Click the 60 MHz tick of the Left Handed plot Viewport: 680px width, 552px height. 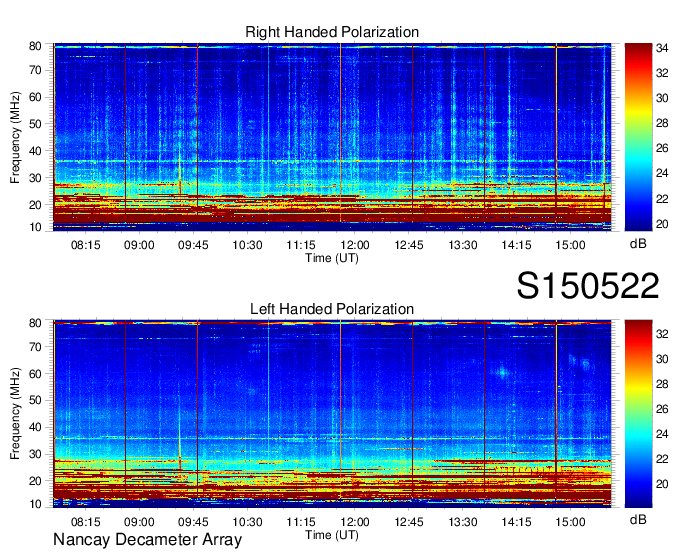(35, 374)
